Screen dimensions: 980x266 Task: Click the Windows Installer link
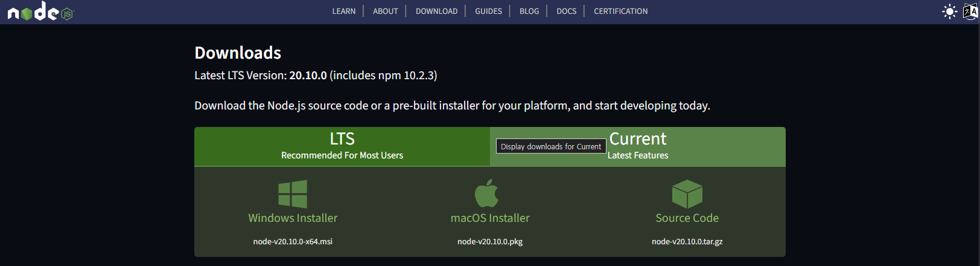[293, 218]
